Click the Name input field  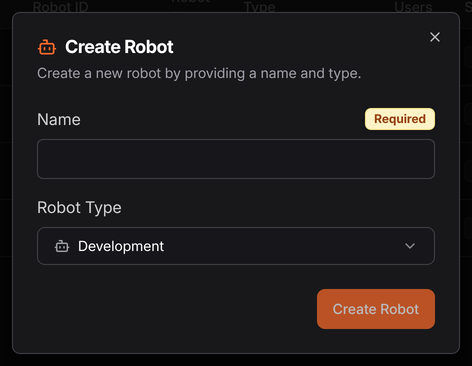pos(236,159)
